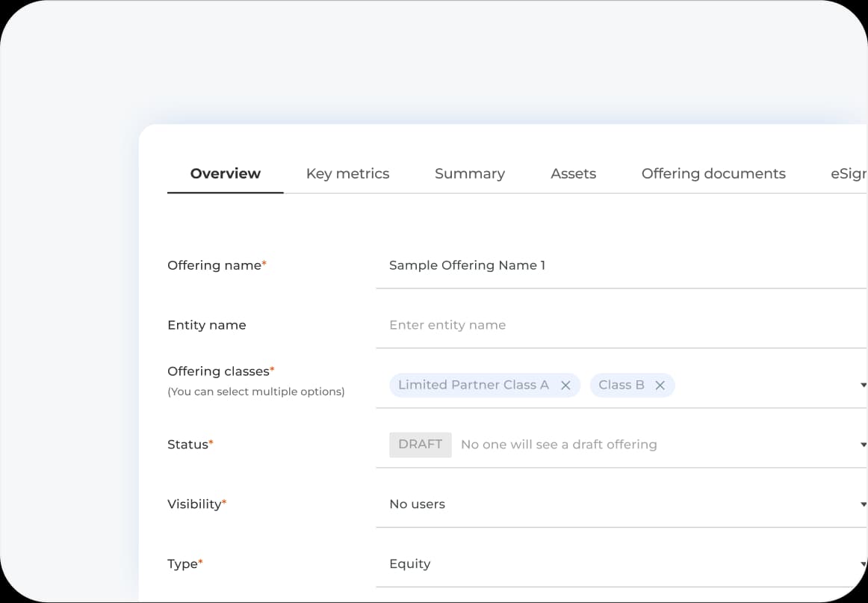Switch to the eSign tab

click(849, 173)
